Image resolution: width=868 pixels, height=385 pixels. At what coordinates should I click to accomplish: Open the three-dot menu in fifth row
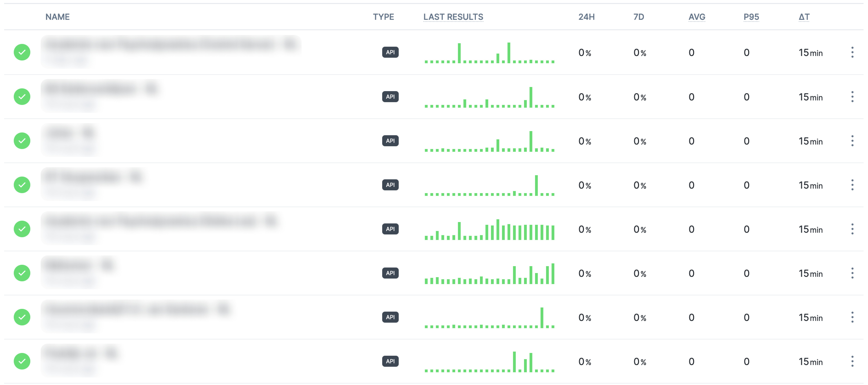pos(852,229)
